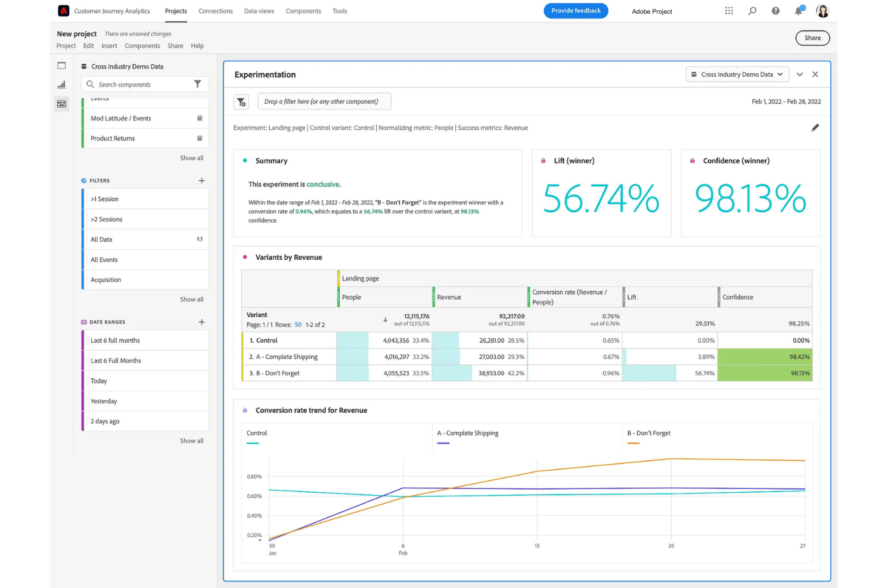Switch to the Connections tab

point(215,11)
